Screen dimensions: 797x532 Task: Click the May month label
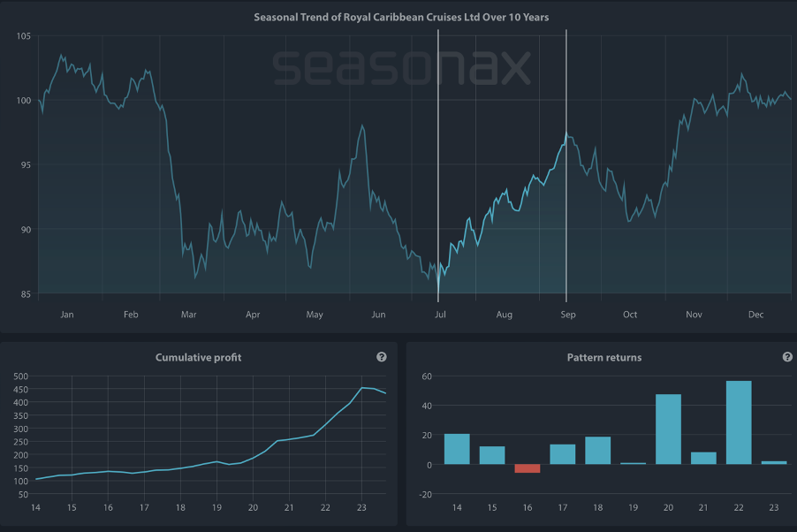pyautogui.click(x=315, y=315)
